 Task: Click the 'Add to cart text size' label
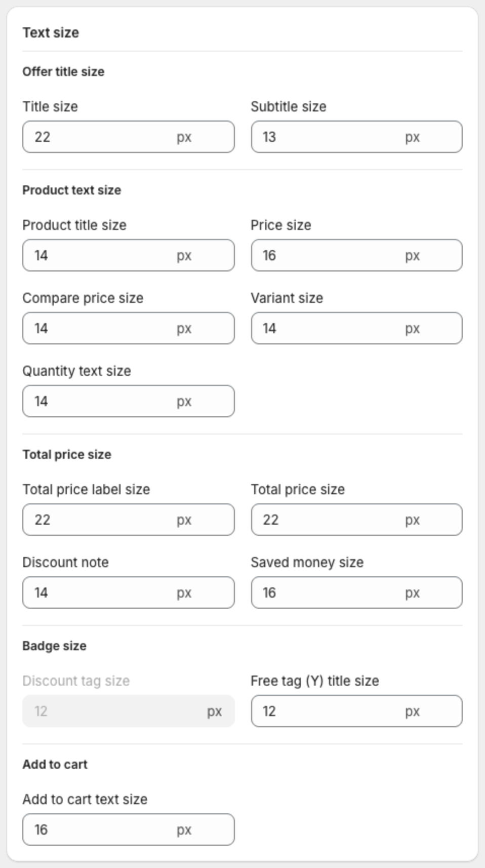pos(85,799)
